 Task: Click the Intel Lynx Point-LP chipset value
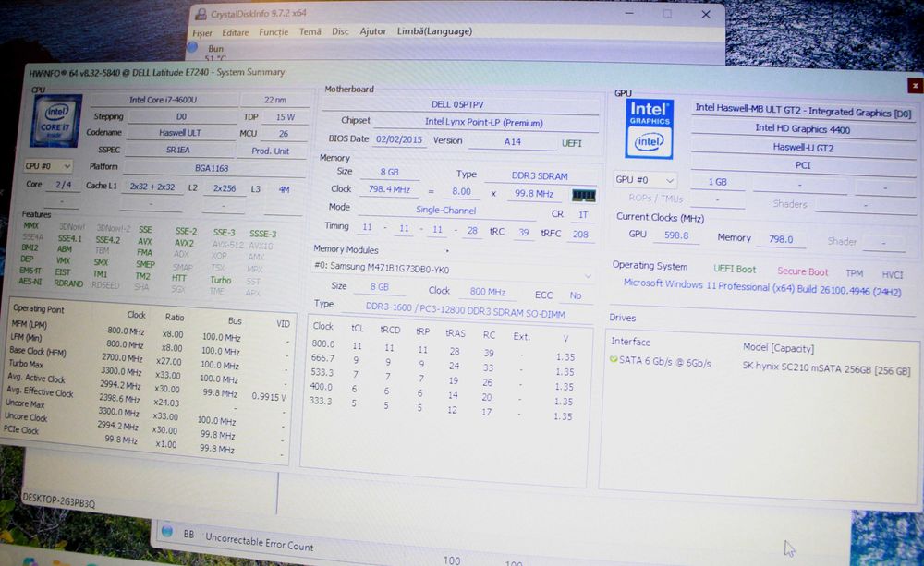click(484, 123)
